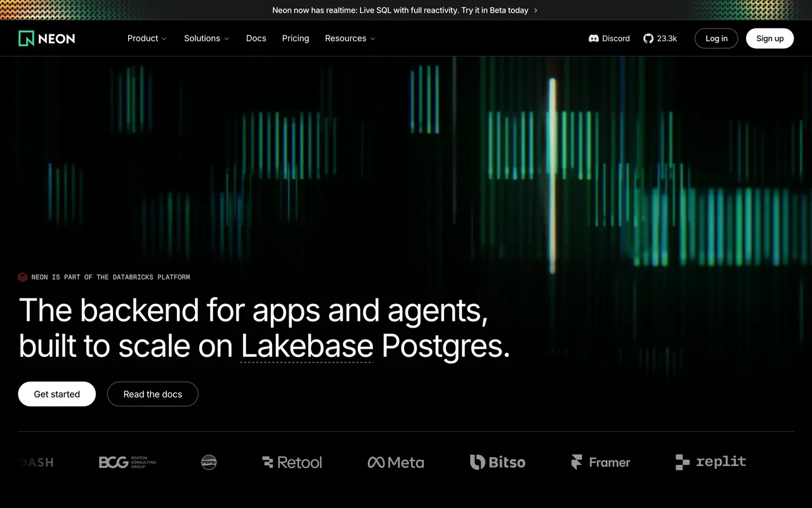This screenshot has width=812, height=508.
Task: Click the Discord icon in the header
Action: click(594, 39)
